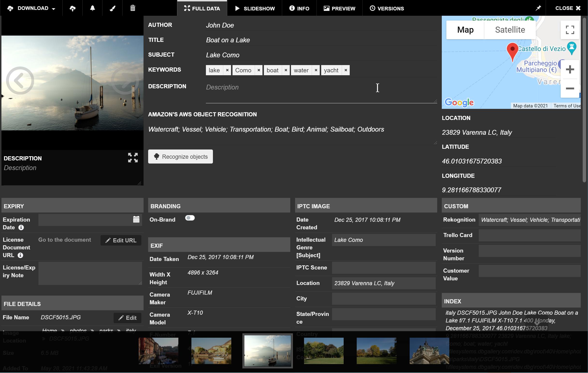Select the domed building thumbnail
The width and height of the screenshot is (588, 373).
429,351
